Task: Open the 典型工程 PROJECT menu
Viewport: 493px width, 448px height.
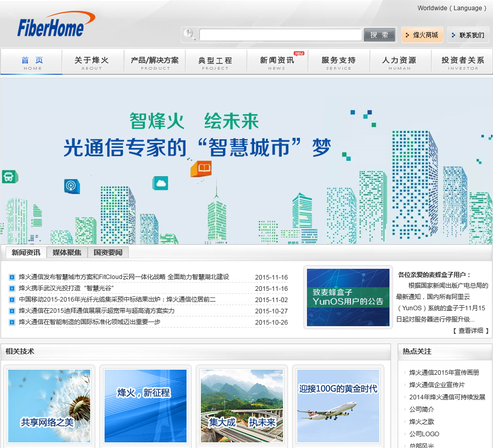Action: click(x=215, y=62)
